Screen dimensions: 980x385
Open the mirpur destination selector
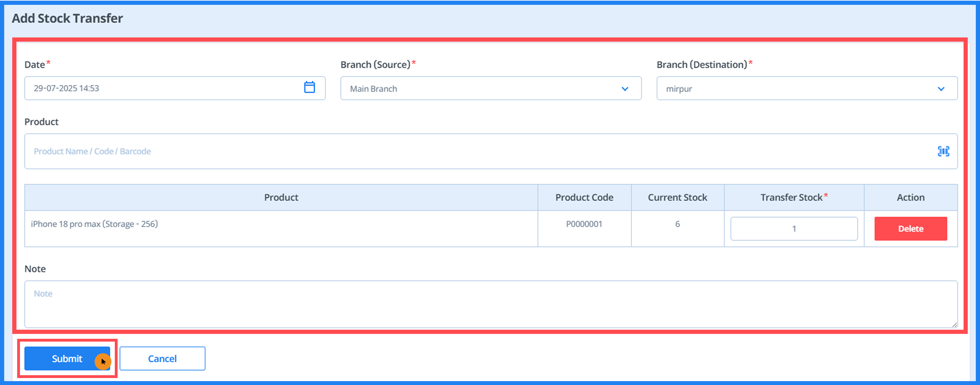[x=791, y=89]
